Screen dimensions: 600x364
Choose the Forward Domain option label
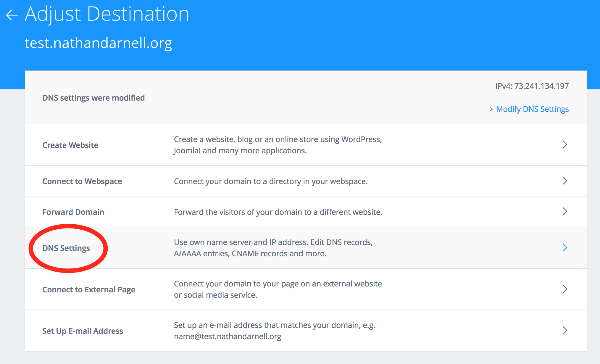(73, 212)
